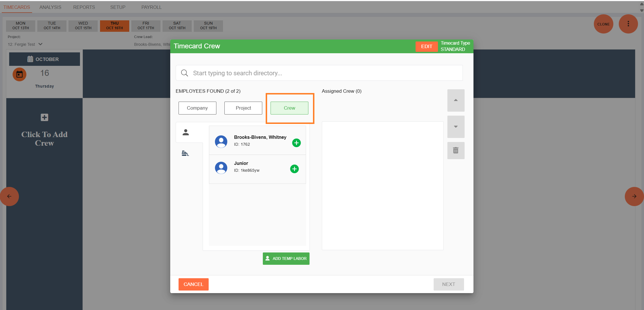Toggle the Crew filter button
644x310 pixels.
click(289, 108)
